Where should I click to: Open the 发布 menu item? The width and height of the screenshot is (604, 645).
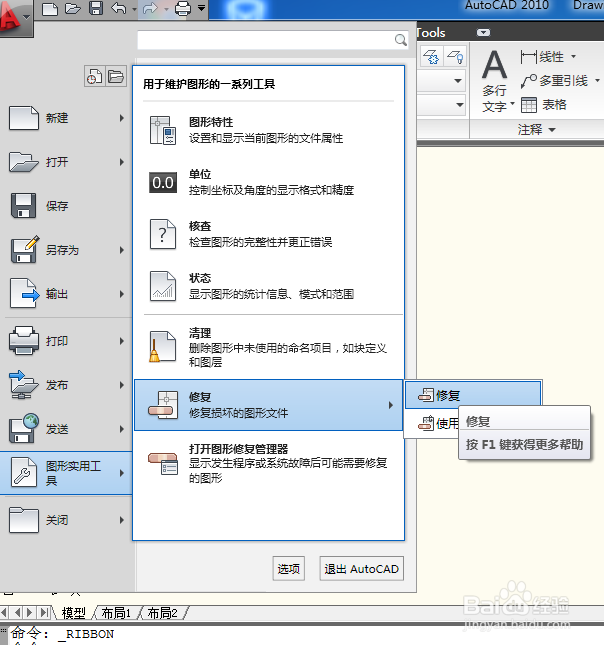click(x=66, y=385)
